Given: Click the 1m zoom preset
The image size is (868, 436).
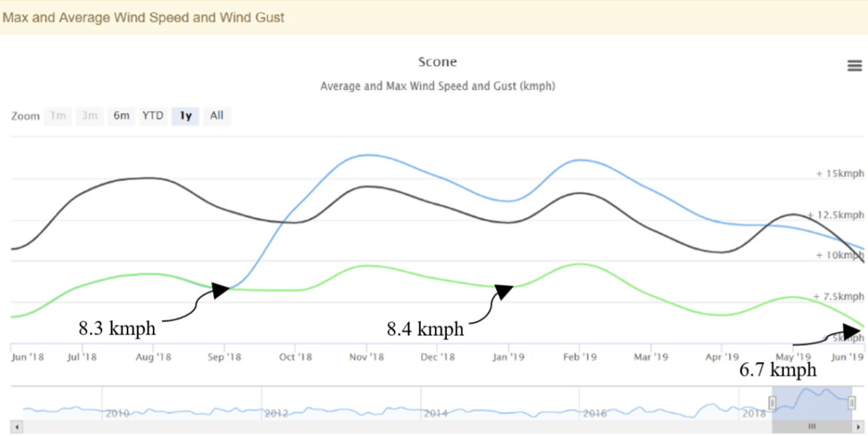Looking at the screenshot, I should 57,115.
